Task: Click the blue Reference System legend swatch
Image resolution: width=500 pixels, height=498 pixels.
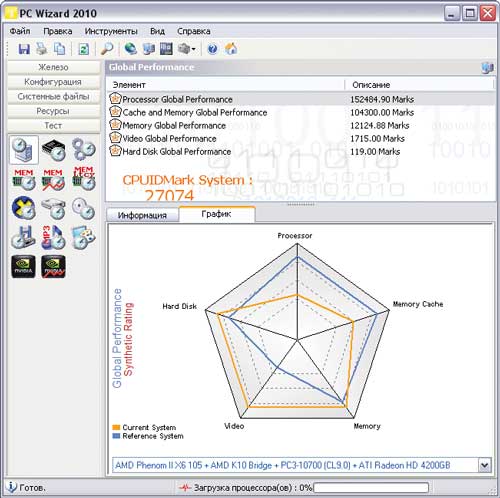Action: point(116,436)
